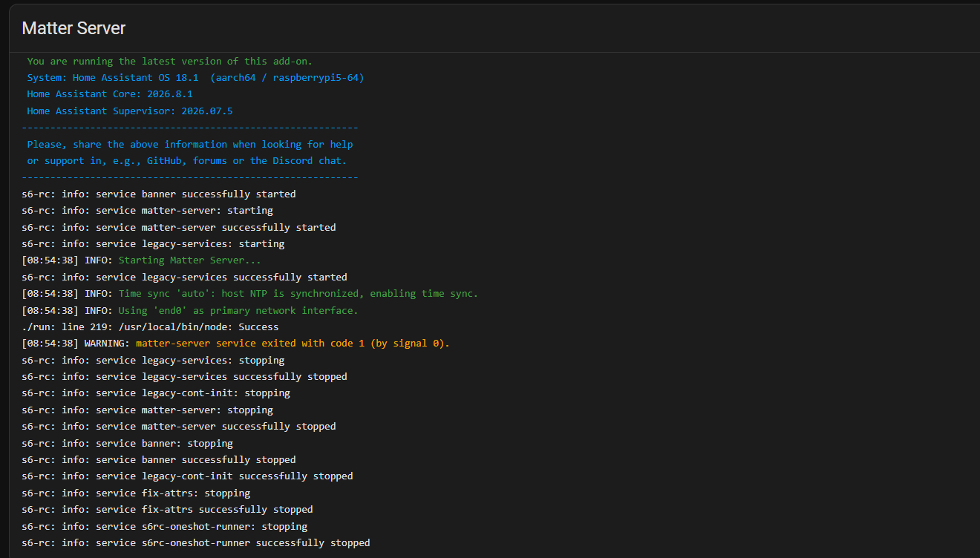This screenshot has height=558, width=980.
Task: Select the "service banner successfully stopped" line
Action: (159, 459)
